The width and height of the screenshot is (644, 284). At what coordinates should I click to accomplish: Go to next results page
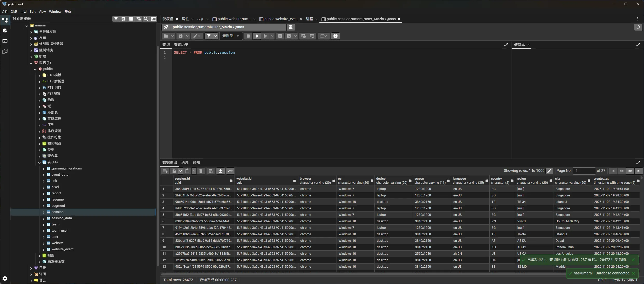pos(630,171)
